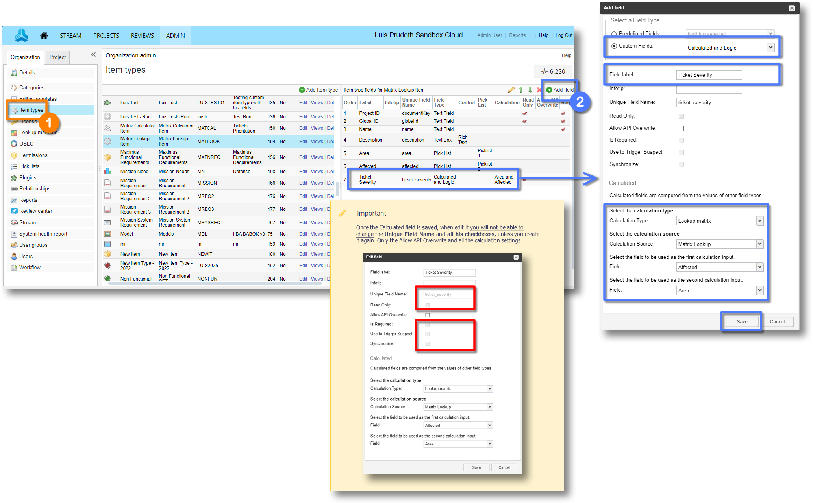The width and height of the screenshot is (813, 504).
Task: Open Affected field dropdown in Edit field
Action: (x=458, y=425)
